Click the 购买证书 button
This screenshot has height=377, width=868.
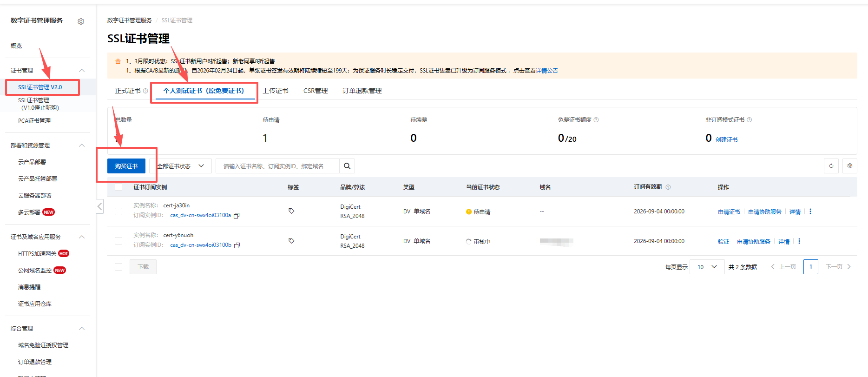coord(126,166)
